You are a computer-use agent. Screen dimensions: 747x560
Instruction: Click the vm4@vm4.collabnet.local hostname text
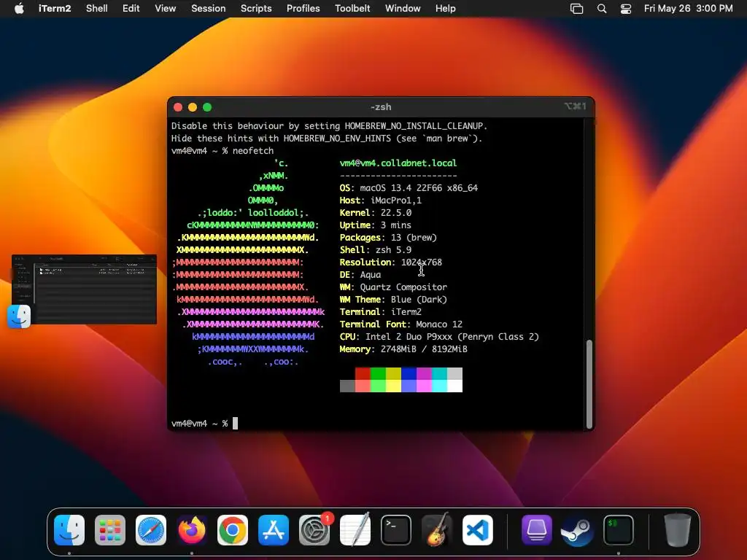coord(398,163)
